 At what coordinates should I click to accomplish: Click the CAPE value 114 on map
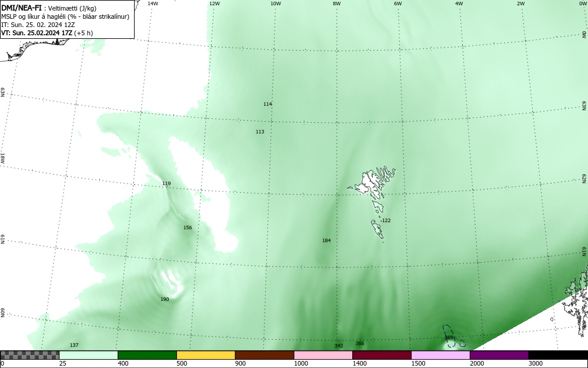pyautogui.click(x=268, y=104)
